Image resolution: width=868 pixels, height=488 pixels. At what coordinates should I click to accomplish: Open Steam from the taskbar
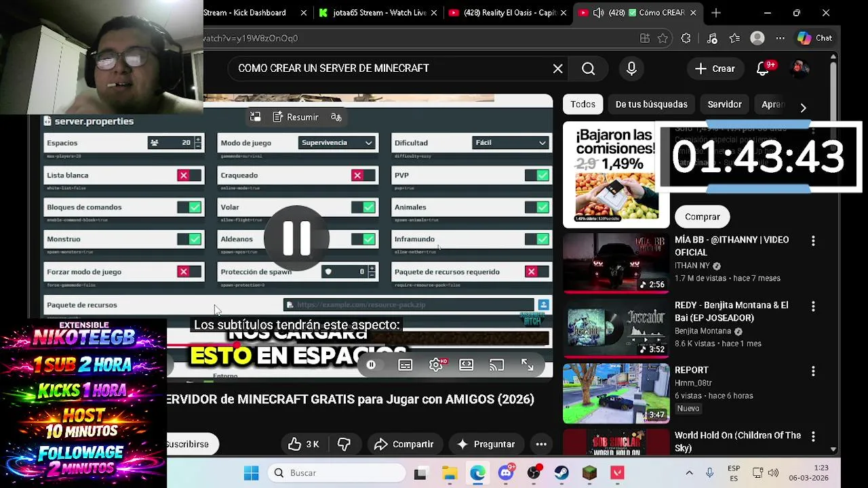(561, 473)
